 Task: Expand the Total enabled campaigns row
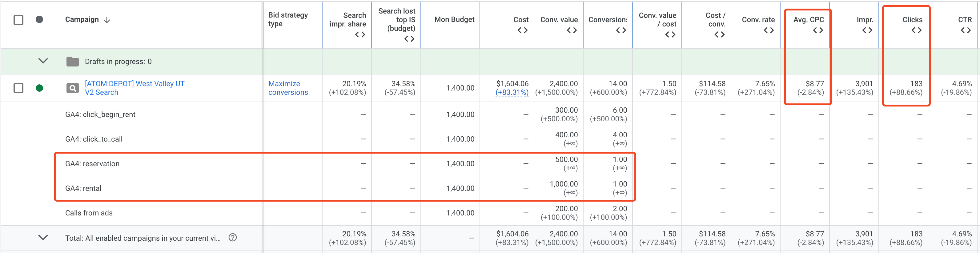click(x=43, y=237)
